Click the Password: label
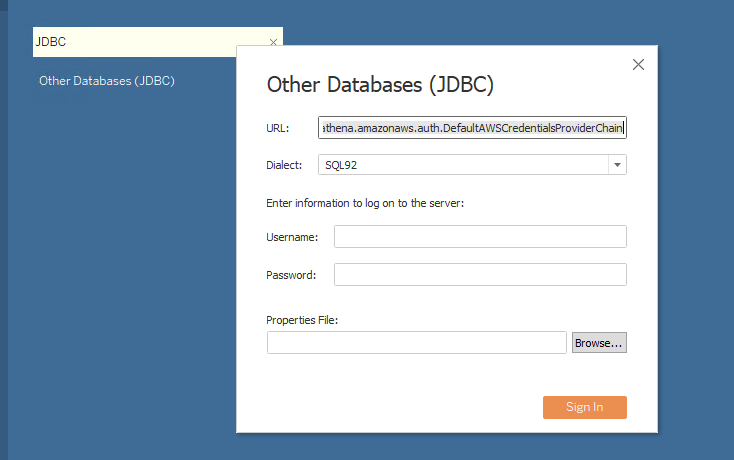Viewport: 734px width, 460px height. pyautogui.click(x=291, y=275)
